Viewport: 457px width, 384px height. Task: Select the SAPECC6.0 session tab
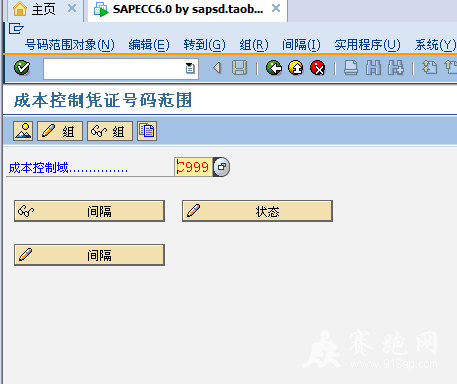click(188, 9)
